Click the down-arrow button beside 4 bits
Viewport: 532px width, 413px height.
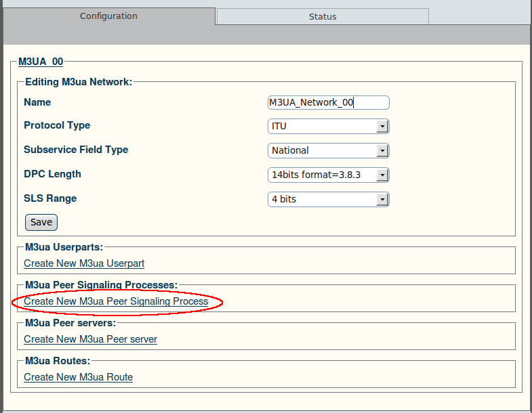pyautogui.click(x=382, y=200)
